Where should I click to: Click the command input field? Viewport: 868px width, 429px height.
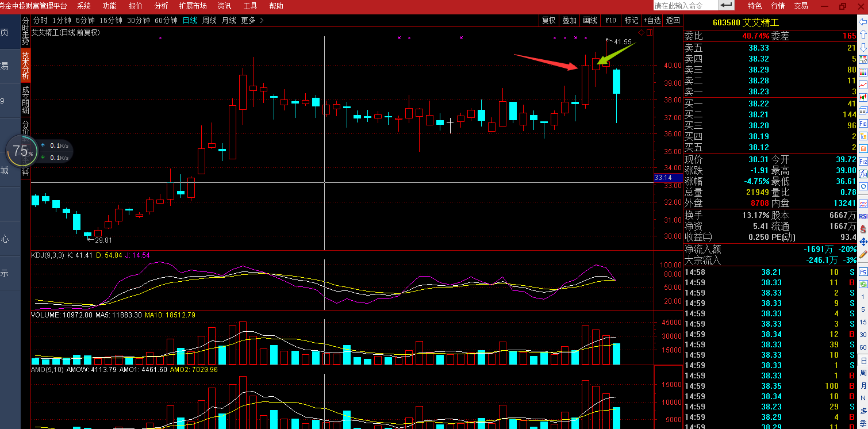coord(686,5)
